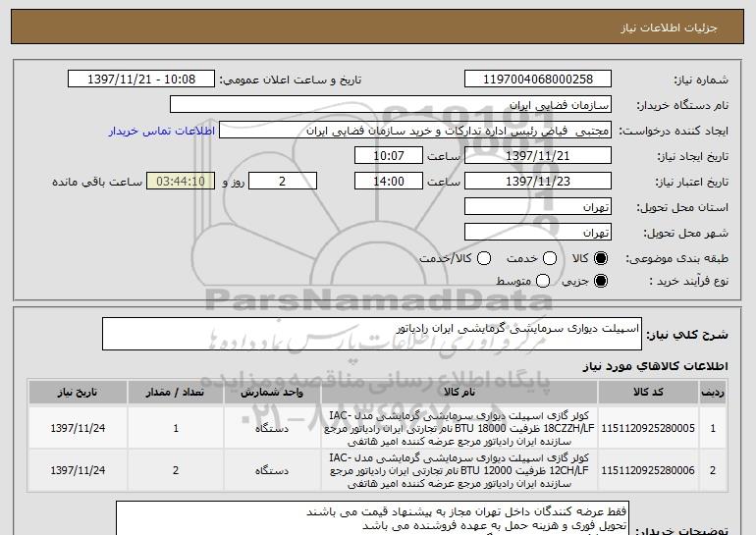This screenshot has height=535, width=756.
Task: Click the quantity cell showing 1
Action: (176, 428)
